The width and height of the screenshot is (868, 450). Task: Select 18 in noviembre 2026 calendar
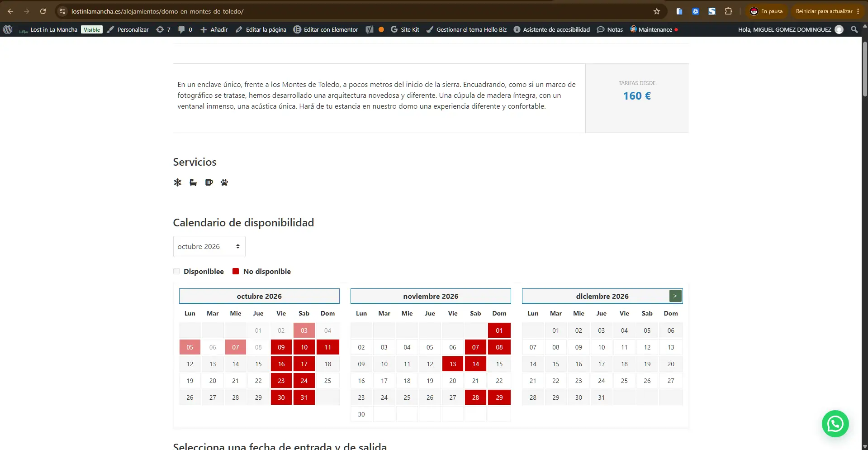tap(407, 381)
